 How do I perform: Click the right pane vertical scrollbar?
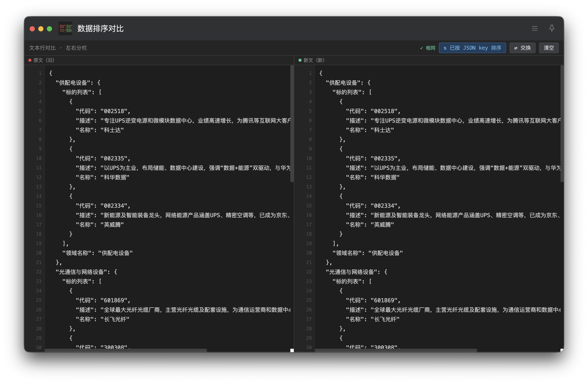point(562,124)
